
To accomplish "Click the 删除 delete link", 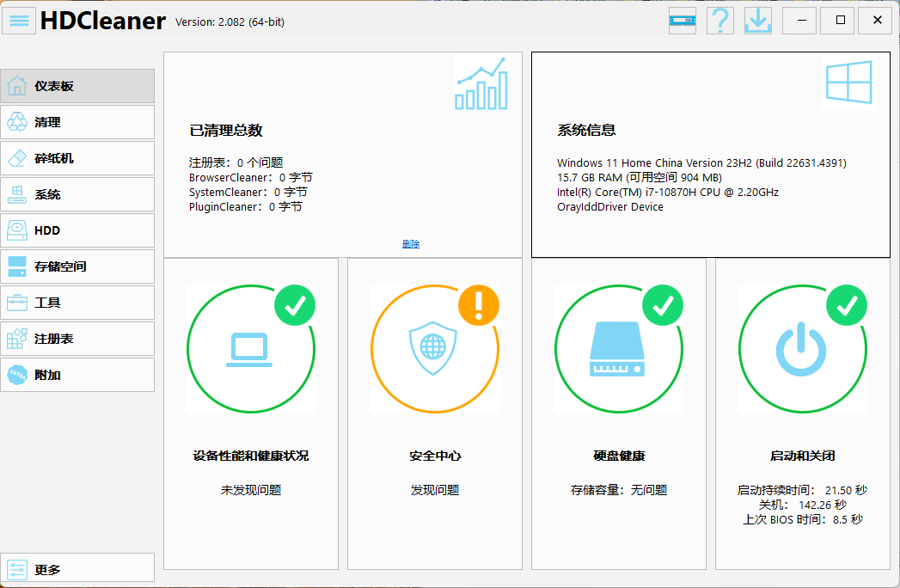I will coord(411,243).
